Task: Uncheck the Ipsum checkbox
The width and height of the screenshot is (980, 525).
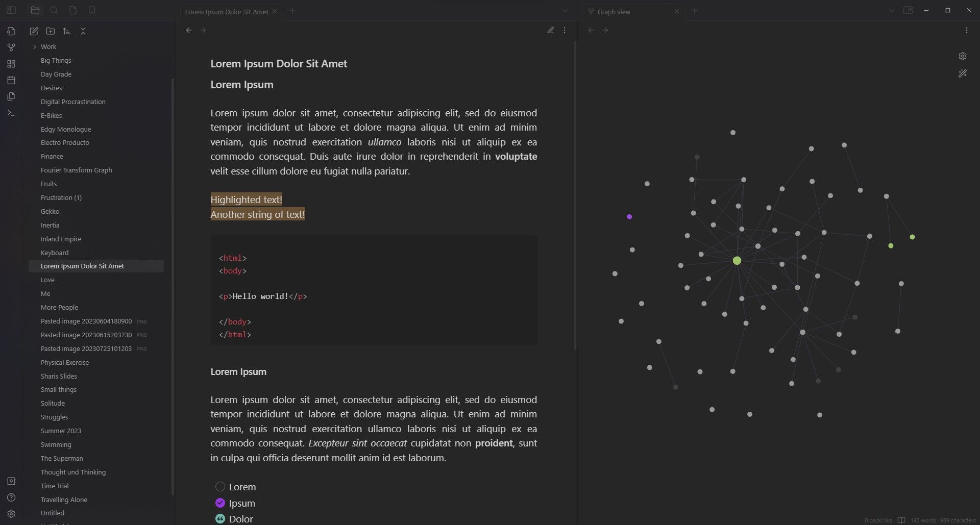Action: pos(219,503)
